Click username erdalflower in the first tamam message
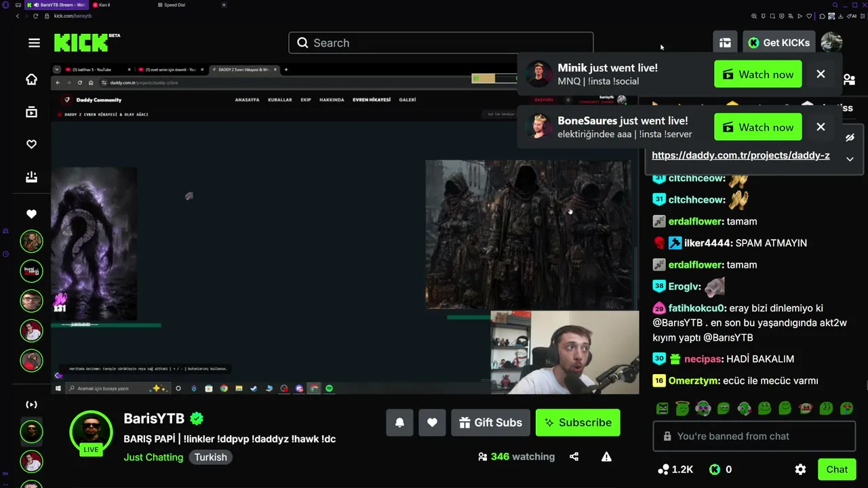Viewport: 868px width, 488px height. [x=696, y=221]
